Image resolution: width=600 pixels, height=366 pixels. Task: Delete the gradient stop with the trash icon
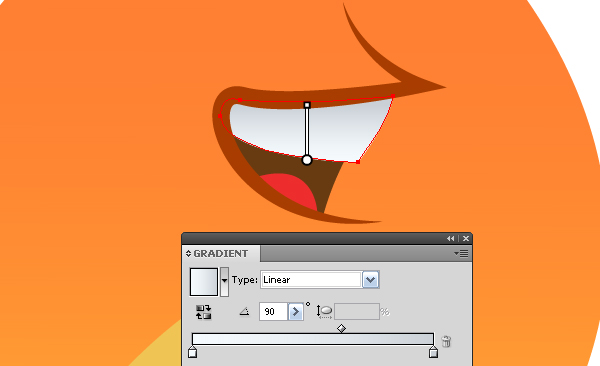(x=446, y=341)
